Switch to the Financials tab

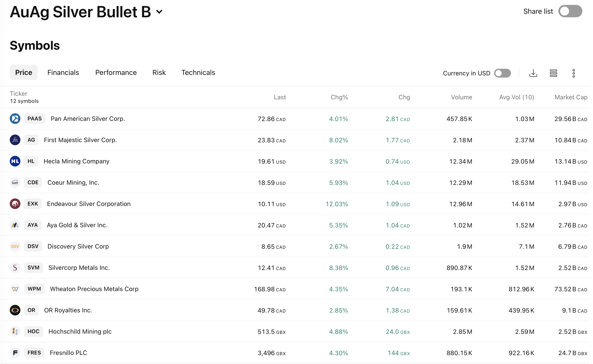[x=63, y=72]
